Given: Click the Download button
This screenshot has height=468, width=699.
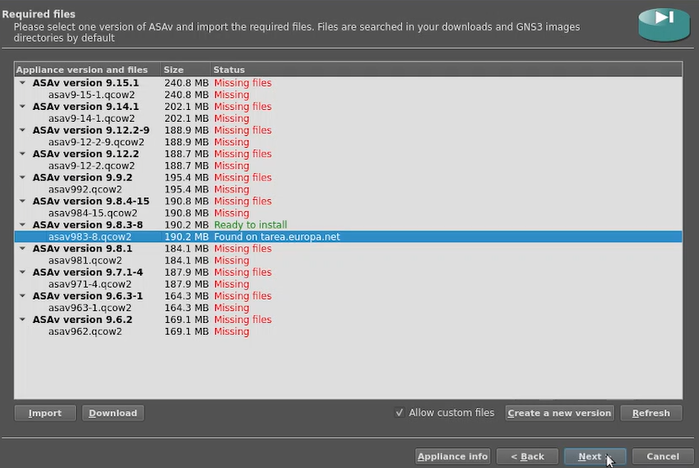Looking at the screenshot, I should (113, 413).
